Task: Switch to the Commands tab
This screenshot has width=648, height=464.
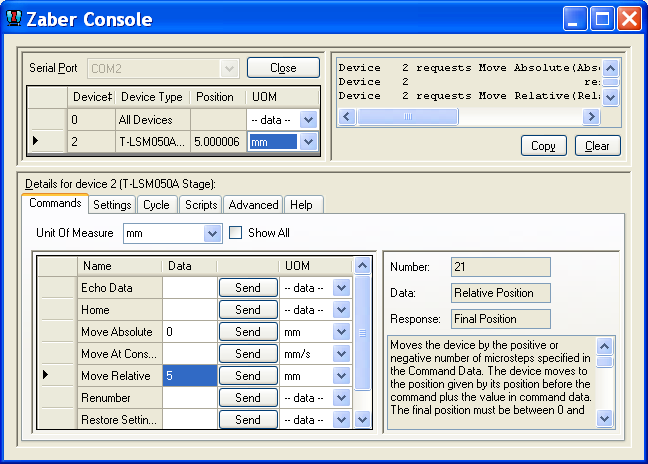Action: point(55,203)
